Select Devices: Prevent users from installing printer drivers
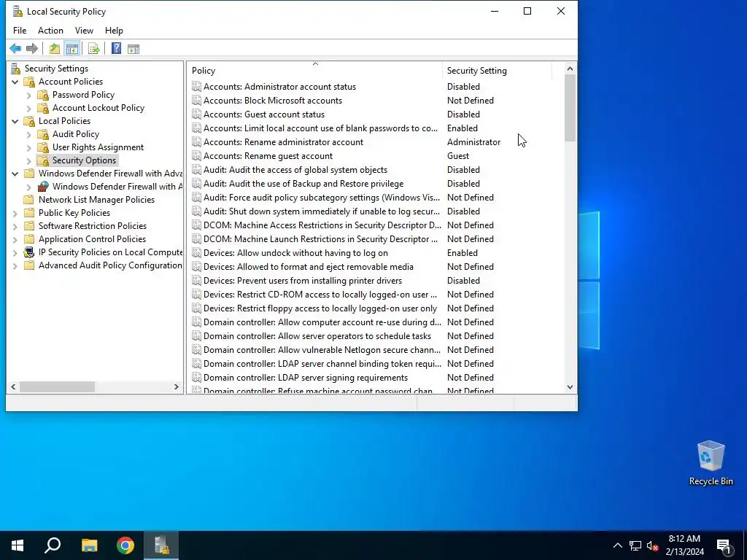This screenshot has width=747, height=560. pos(303,281)
